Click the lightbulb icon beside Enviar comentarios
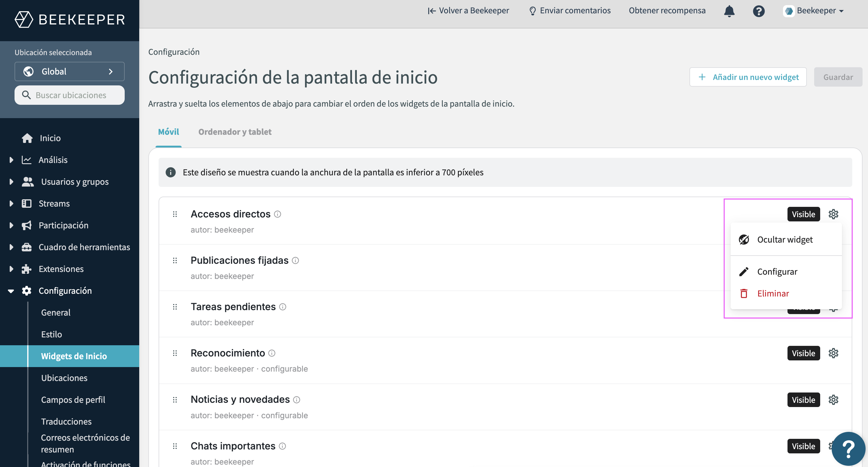Image resolution: width=868 pixels, height=467 pixels. coord(532,11)
